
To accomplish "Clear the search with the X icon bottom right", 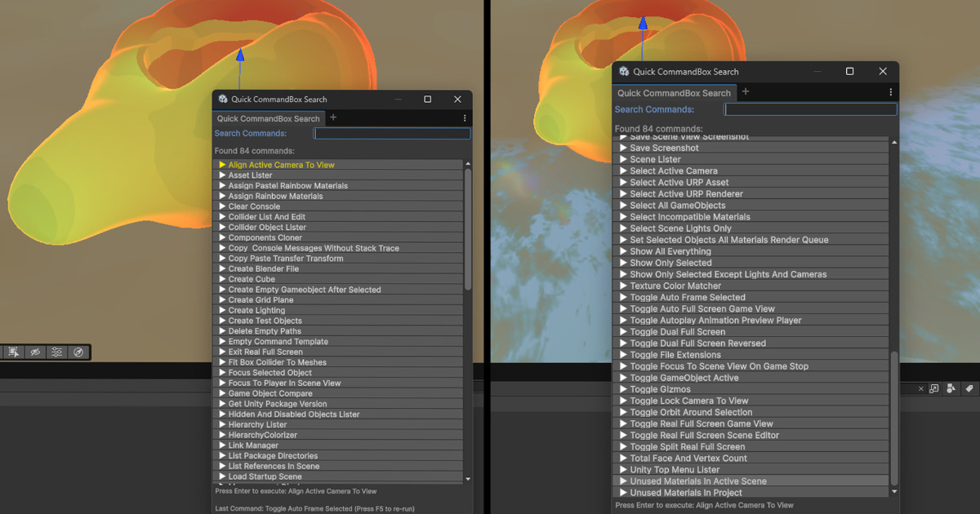I will [921, 389].
